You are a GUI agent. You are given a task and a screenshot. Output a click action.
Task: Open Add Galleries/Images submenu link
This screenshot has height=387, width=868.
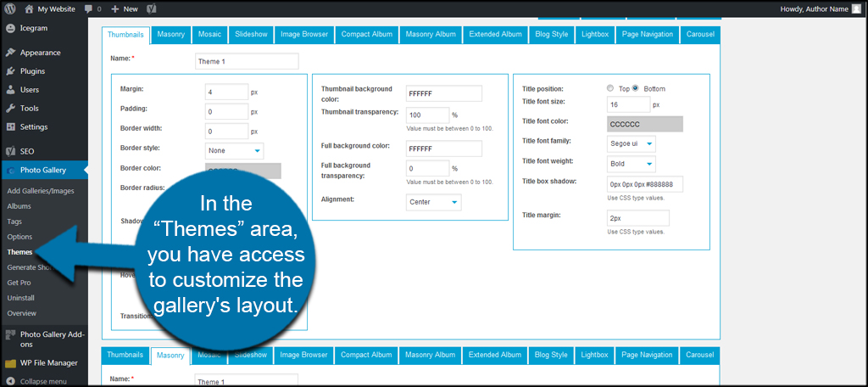point(41,191)
